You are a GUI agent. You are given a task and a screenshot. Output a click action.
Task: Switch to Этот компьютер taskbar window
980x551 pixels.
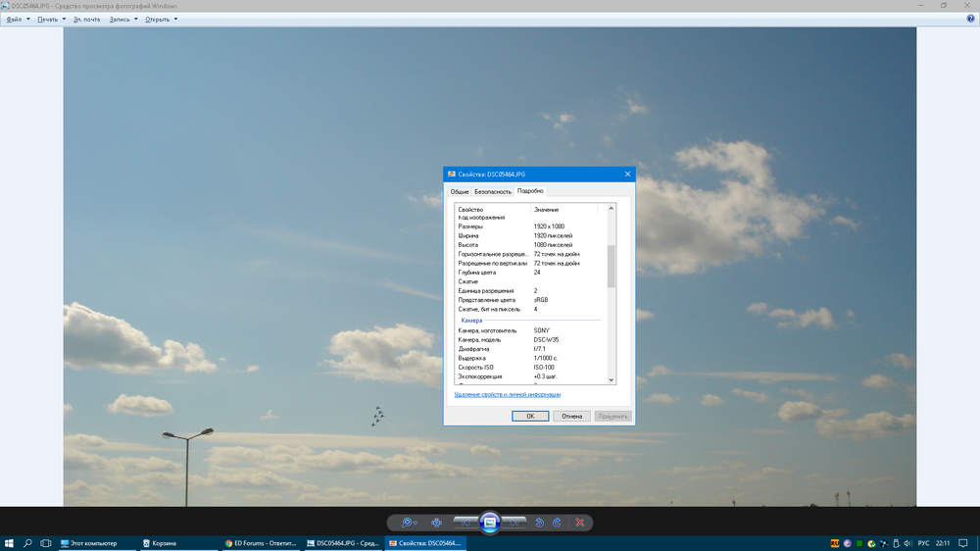[95, 543]
